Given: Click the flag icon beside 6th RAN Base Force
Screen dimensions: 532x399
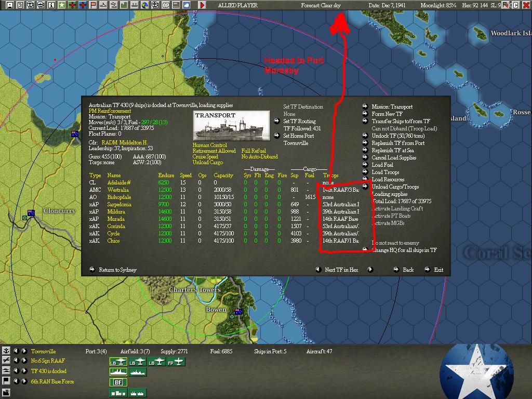Looking at the screenshot, I should point(6,381).
